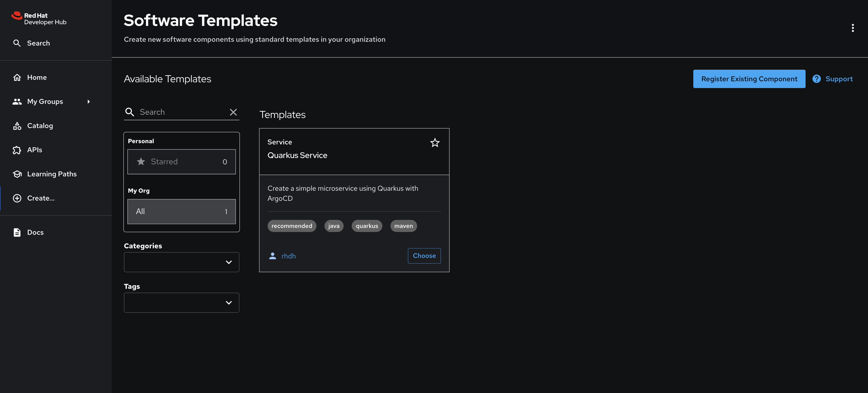Click the My Groups people icon
868x393 pixels.
point(17,102)
